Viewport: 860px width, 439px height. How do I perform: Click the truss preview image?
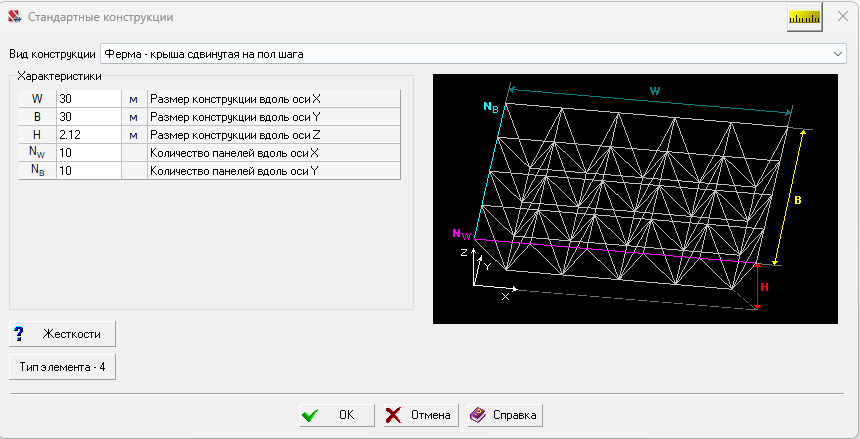(635, 199)
